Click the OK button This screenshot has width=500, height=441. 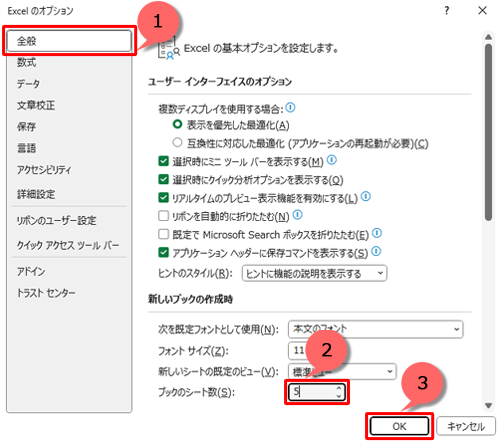[x=399, y=426]
